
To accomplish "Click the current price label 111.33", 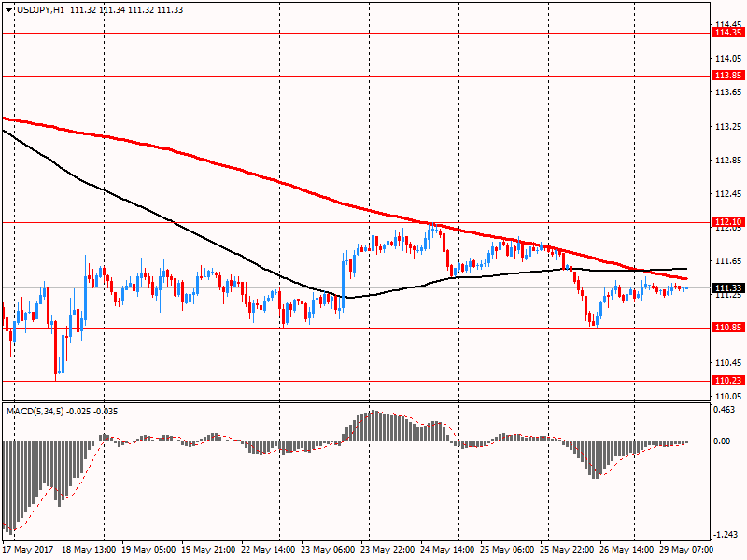I will tap(728, 287).
